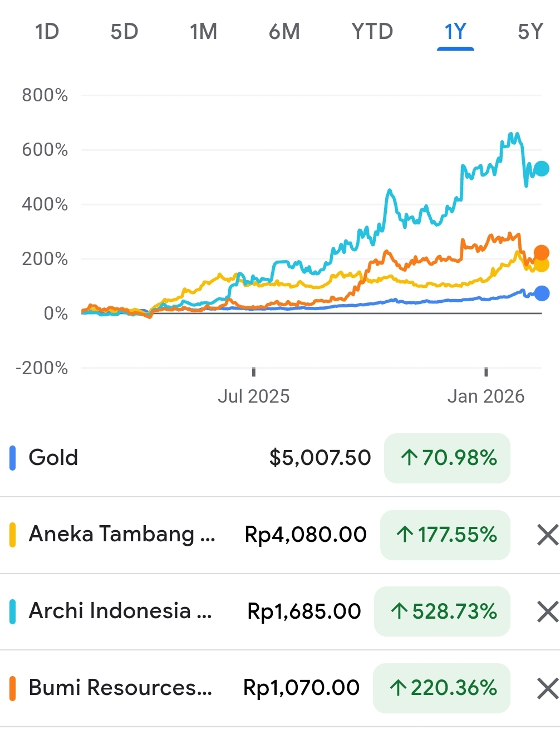Open the Archi Indonesia stock entry

(120, 611)
